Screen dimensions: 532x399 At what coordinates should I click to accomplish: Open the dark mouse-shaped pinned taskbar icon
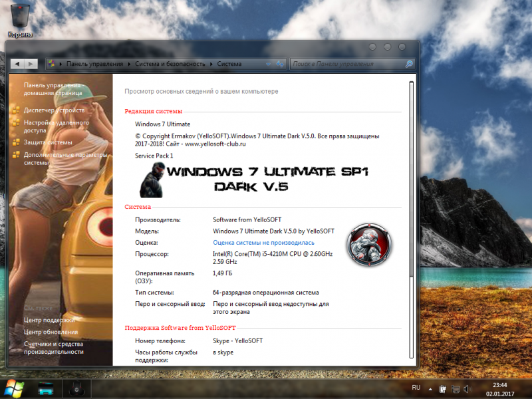[76, 389]
